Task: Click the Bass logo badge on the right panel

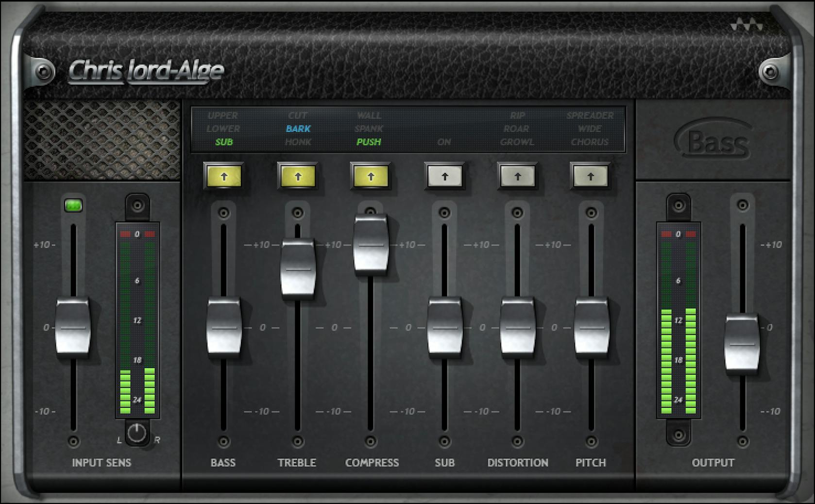Action: coord(713,140)
